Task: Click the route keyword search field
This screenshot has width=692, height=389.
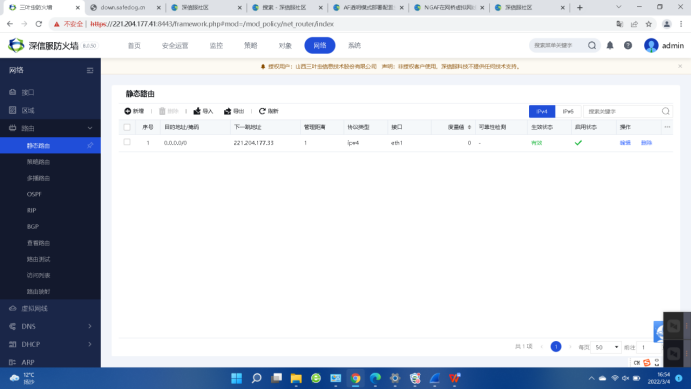Action: (x=623, y=112)
